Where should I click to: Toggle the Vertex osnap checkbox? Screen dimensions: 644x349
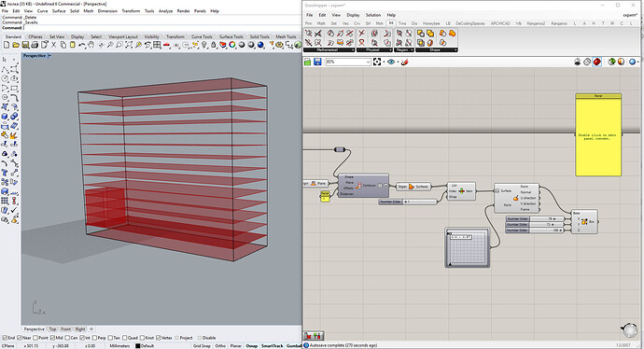(158, 338)
